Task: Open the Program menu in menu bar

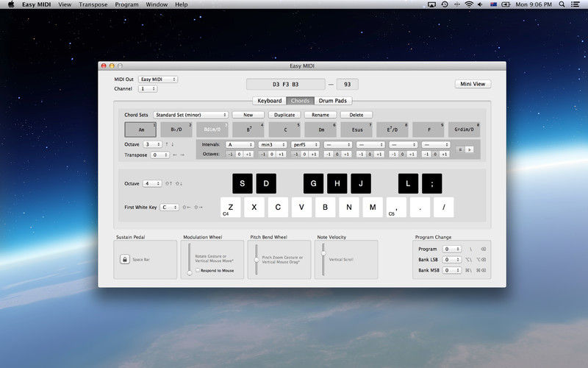Action: 126,4
